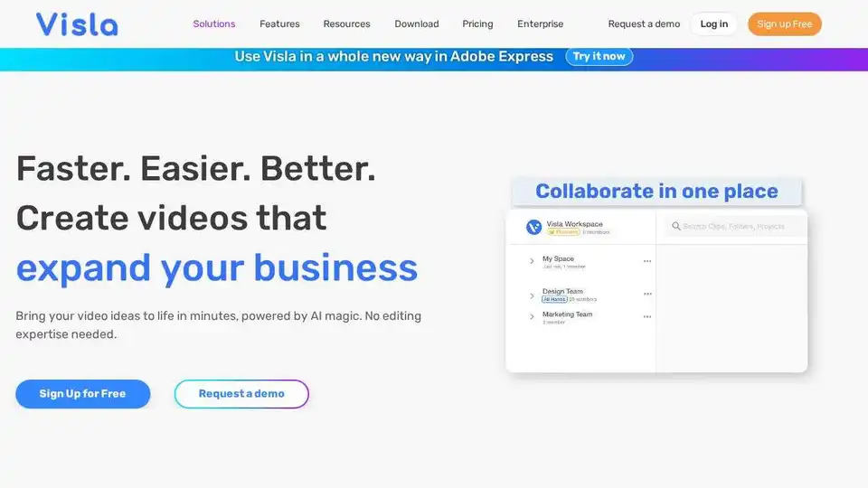Open the Features menu
This screenshot has width=868, height=488.
click(279, 23)
